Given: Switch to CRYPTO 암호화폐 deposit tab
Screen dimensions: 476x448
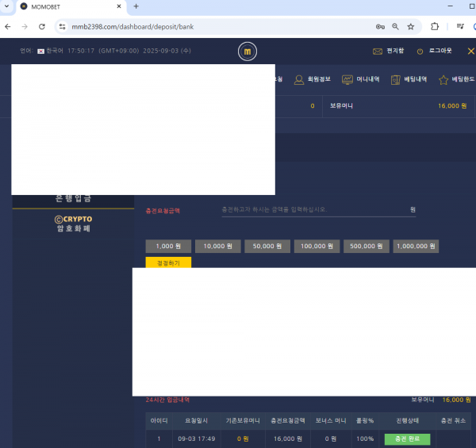Looking at the screenshot, I should coord(73,224).
